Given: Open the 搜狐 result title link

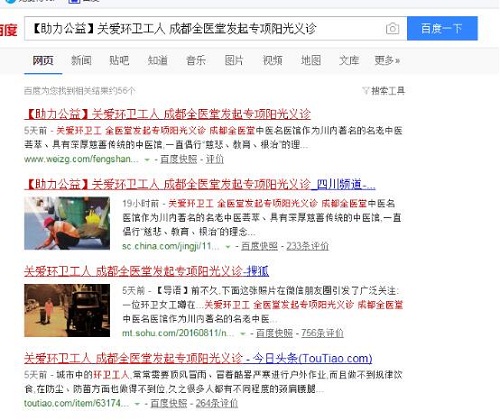Looking at the screenshot, I should 146,271.
